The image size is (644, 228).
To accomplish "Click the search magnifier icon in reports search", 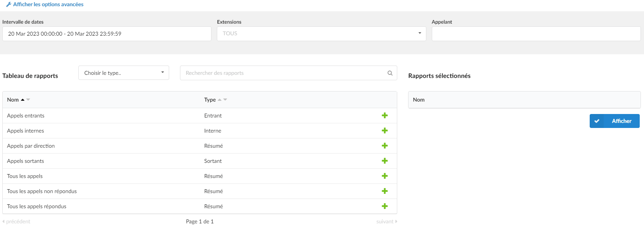I will 390,73.
